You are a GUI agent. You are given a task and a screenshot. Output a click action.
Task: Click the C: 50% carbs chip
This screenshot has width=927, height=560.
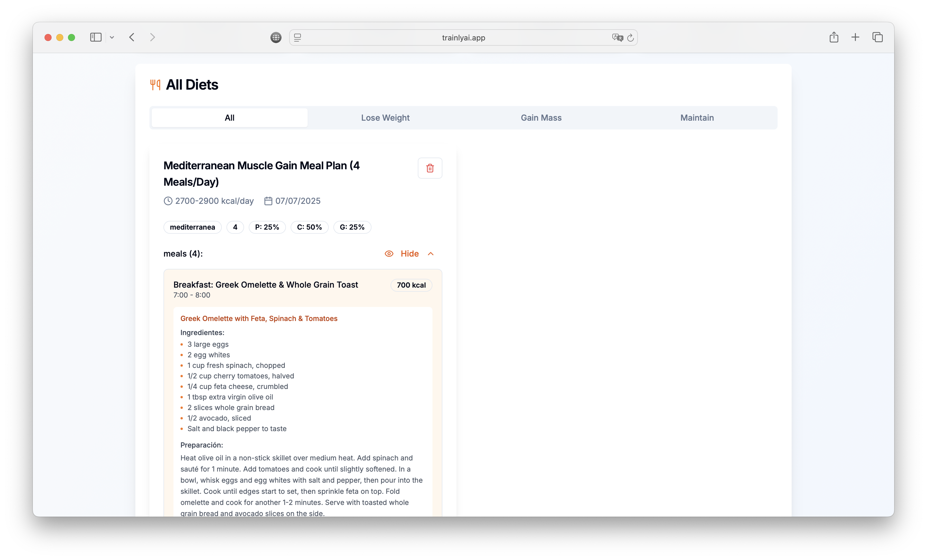point(309,227)
